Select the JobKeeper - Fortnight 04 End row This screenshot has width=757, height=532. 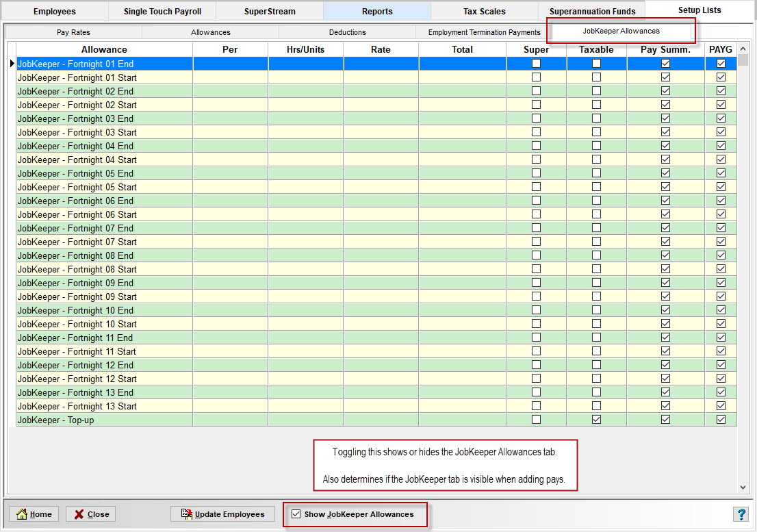pyautogui.click(x=376, y=146)
